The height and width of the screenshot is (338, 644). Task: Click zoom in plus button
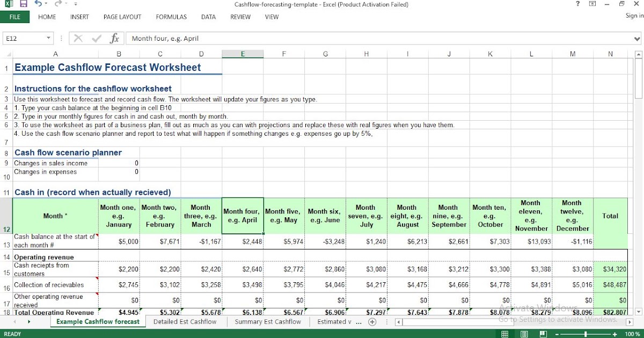click(614, 334)
